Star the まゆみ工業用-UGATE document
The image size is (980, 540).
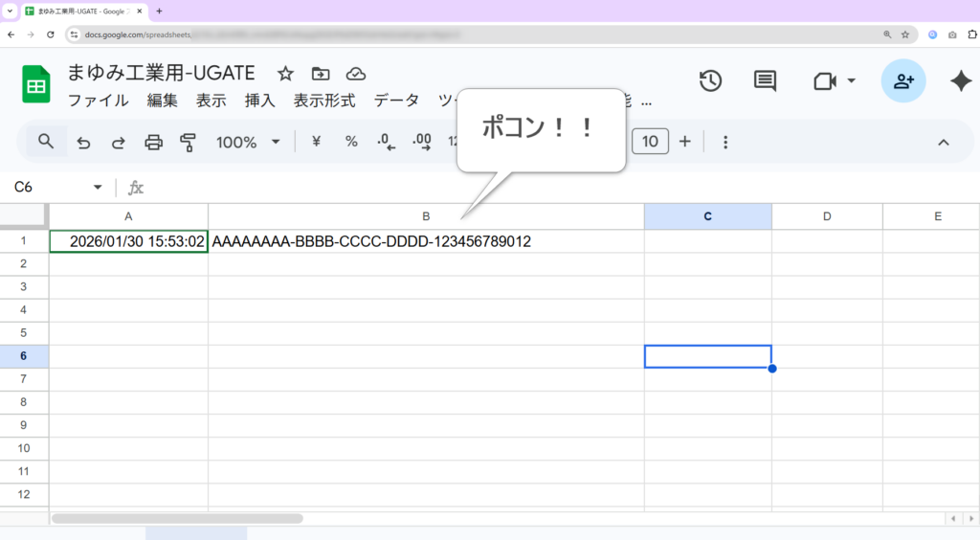tap(285, 74)
